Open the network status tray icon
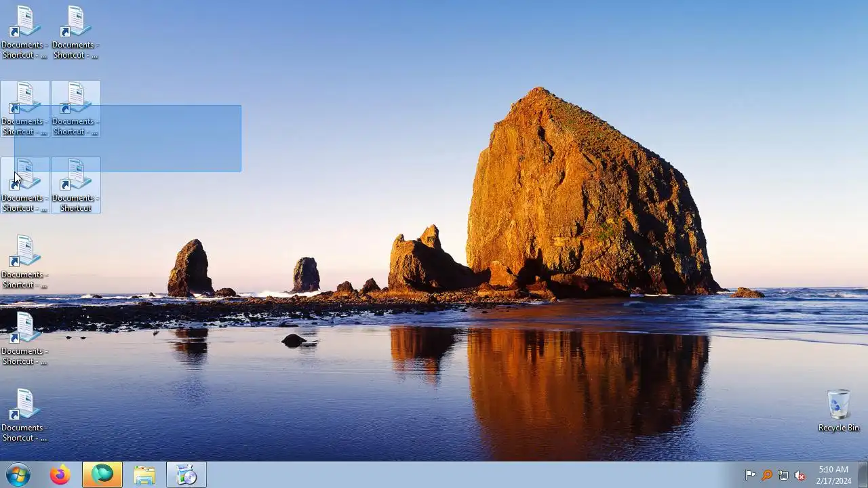The height and width of the screenshot is (488, 868). pos(783,475)
